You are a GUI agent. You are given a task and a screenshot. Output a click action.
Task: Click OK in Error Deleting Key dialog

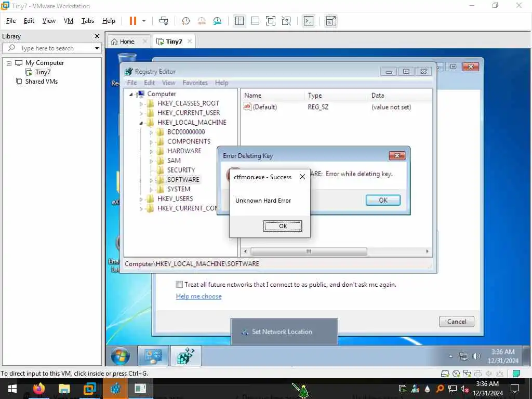tap(383, 200)
